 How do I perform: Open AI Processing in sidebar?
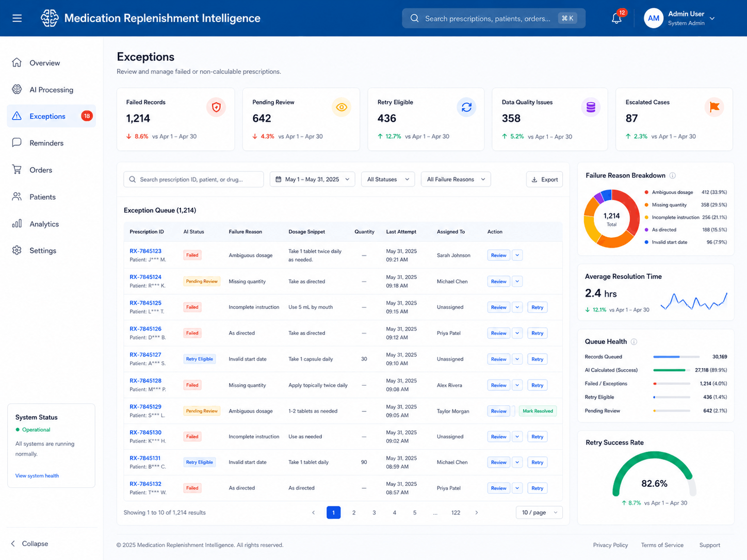51,90
